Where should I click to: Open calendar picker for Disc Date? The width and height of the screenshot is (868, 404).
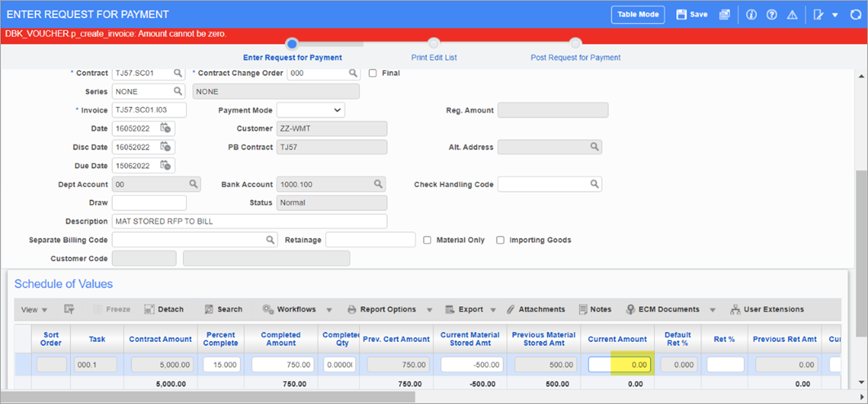(165, 147)
